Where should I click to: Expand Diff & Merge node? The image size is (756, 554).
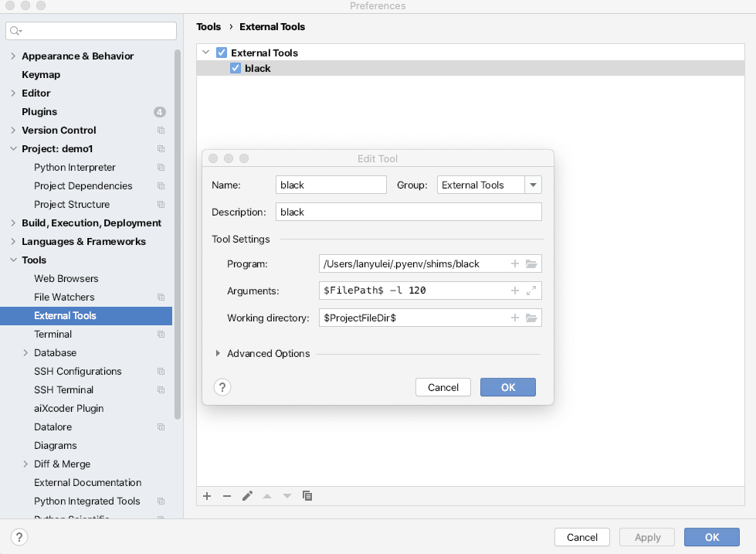pyautogui.click(x=25, y=464)
